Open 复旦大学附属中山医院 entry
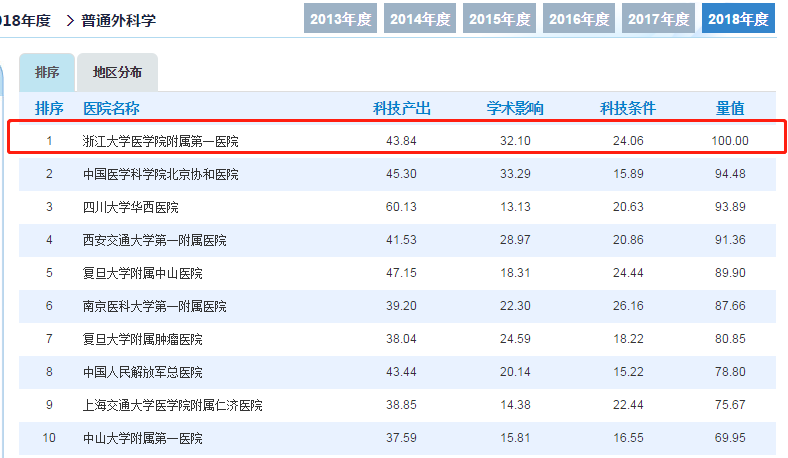788x458 pixels. click(143, 273)
